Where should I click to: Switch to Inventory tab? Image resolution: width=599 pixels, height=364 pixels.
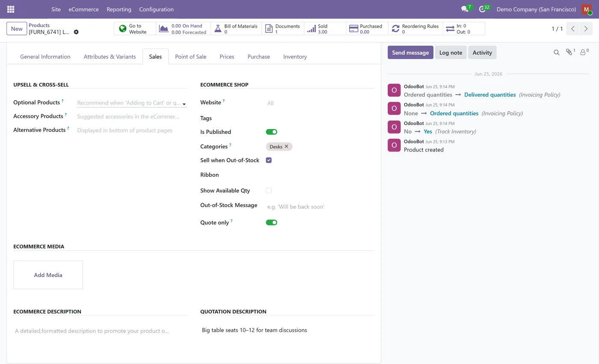(295, 56)
